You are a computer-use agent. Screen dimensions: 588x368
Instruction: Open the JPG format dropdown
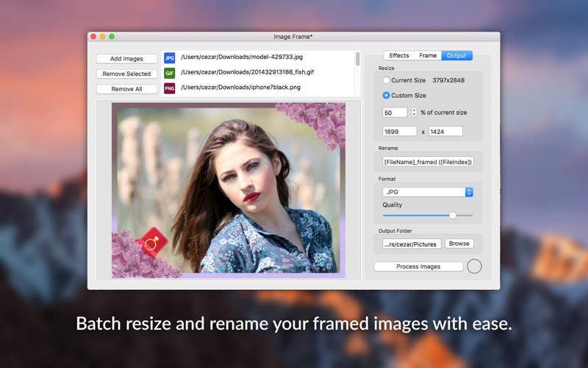428,192
